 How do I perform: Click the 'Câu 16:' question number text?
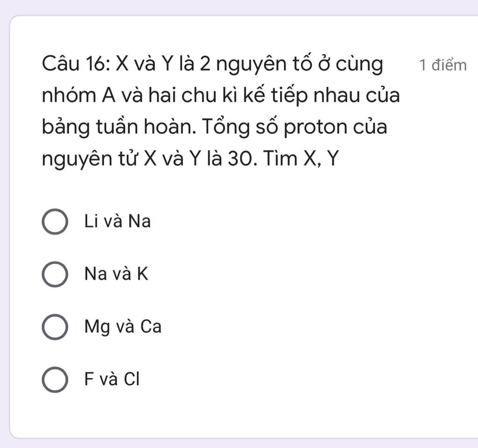click(x=76, y=64)
